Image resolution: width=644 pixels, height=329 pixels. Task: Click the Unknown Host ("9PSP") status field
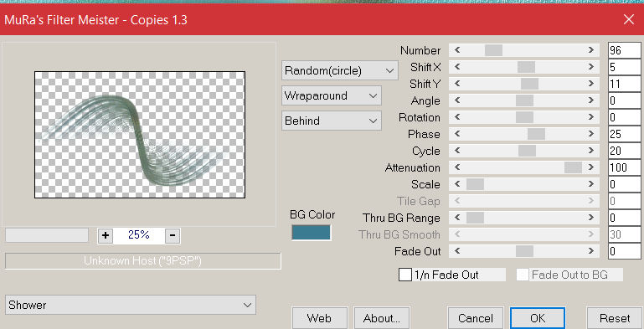143,261
